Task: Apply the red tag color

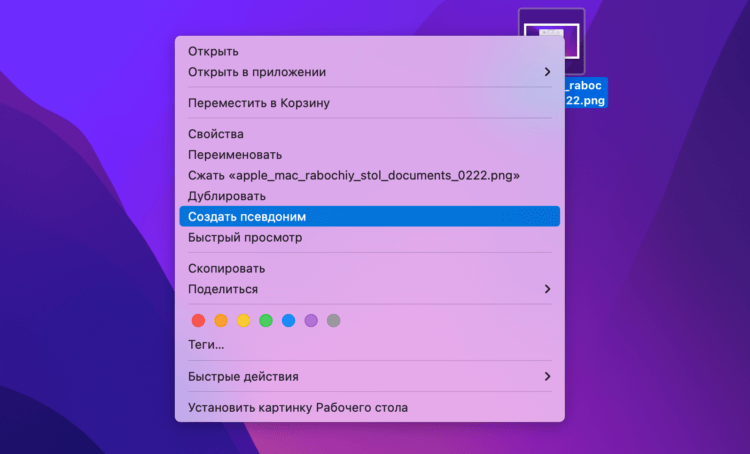Action: (198, 321)
